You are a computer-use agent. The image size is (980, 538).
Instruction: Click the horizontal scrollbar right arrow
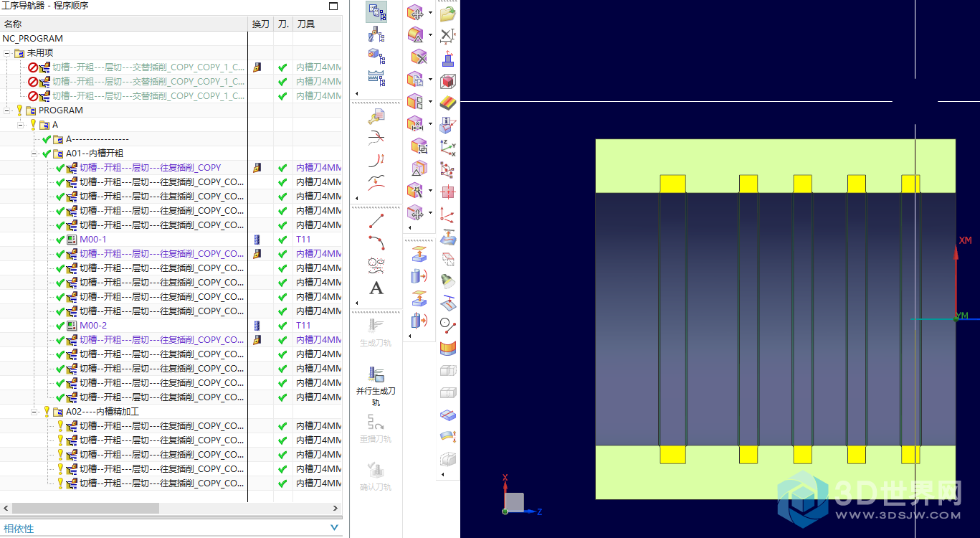pos(337,508)
